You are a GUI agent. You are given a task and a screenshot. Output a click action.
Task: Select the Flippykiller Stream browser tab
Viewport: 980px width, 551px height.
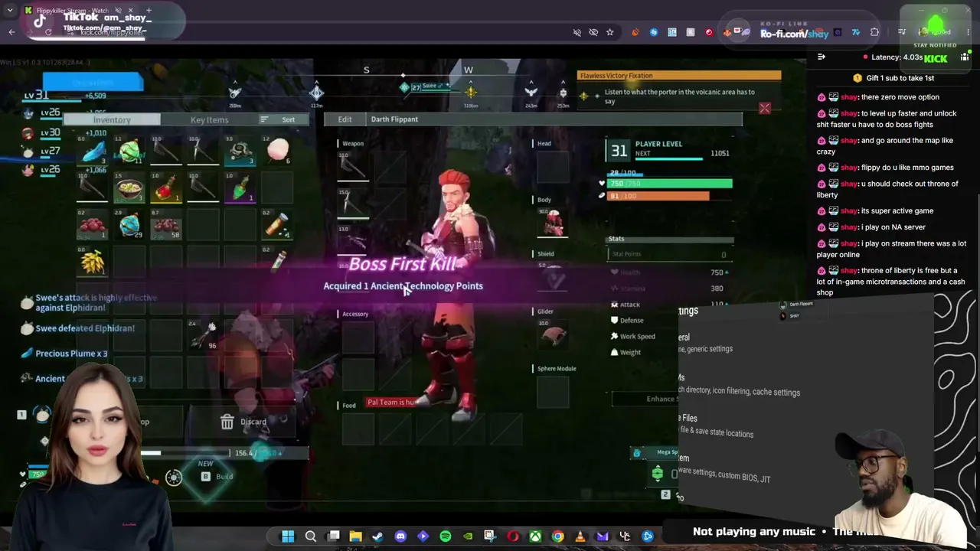[x=80, y=11]
